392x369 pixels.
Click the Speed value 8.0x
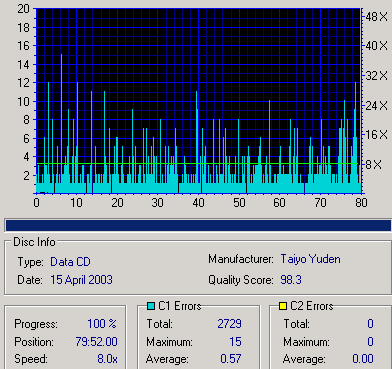pyautogui.click(x=107, y=359)
